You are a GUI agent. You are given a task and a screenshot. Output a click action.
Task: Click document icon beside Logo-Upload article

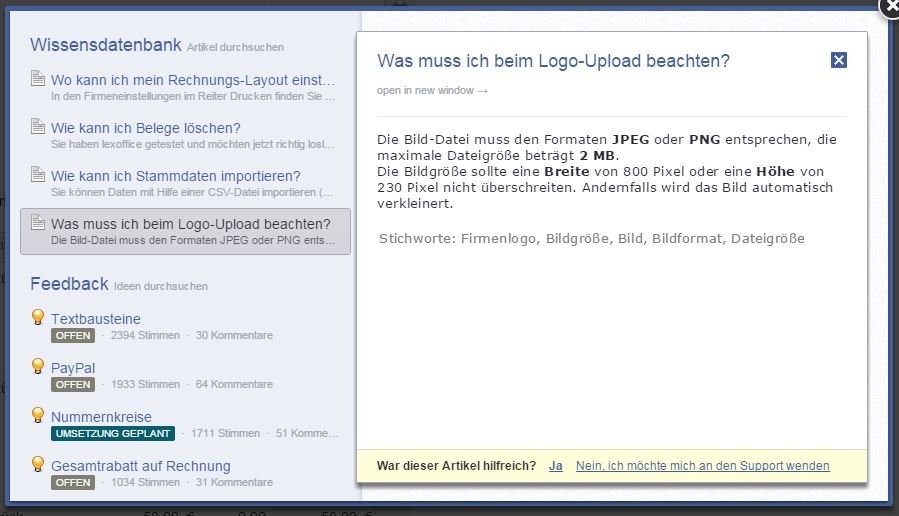click(x=38, y=223)
